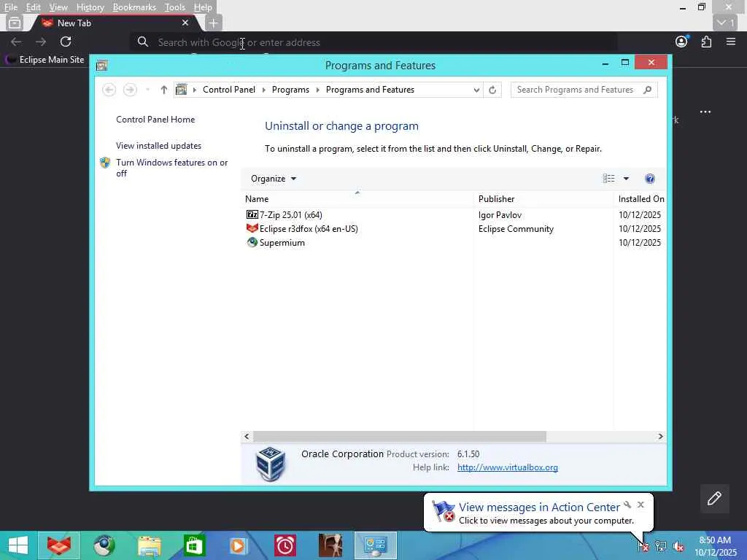This screenshot has height=560, width=747.
Task: Click the Eclipse r3dfox icon in program list
Action: click(x=252, y=228)
